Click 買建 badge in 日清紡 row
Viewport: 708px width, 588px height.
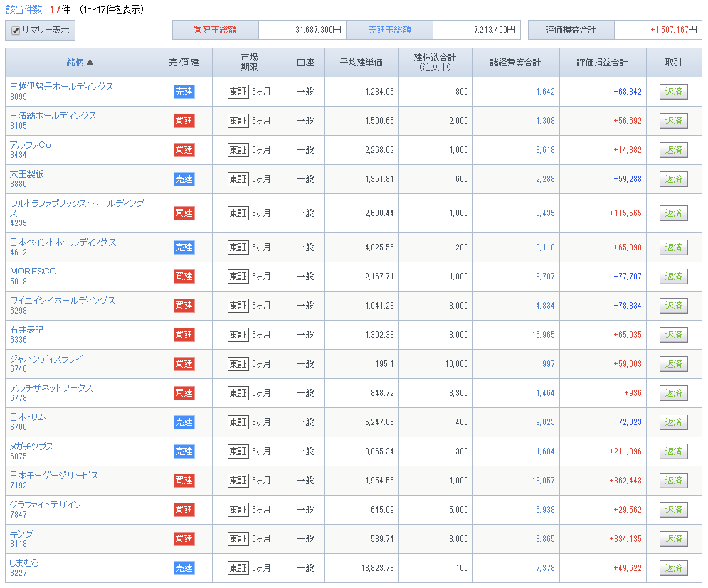pyautogui.click(x=184, y=121)
